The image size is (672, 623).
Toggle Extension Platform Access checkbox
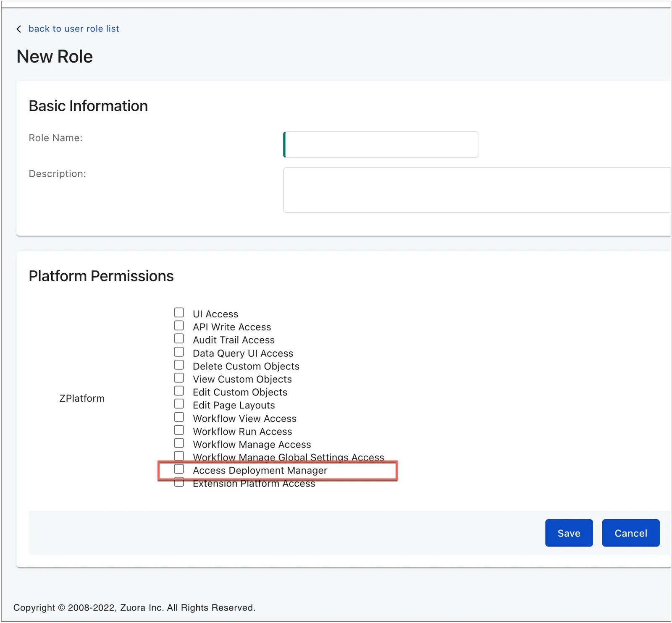179,482
